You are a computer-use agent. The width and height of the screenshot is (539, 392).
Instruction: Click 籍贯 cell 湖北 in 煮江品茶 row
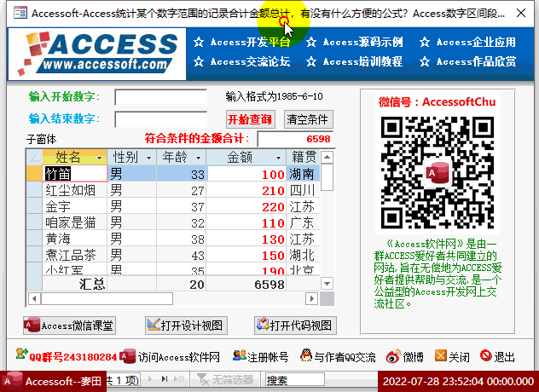(304, 255)
